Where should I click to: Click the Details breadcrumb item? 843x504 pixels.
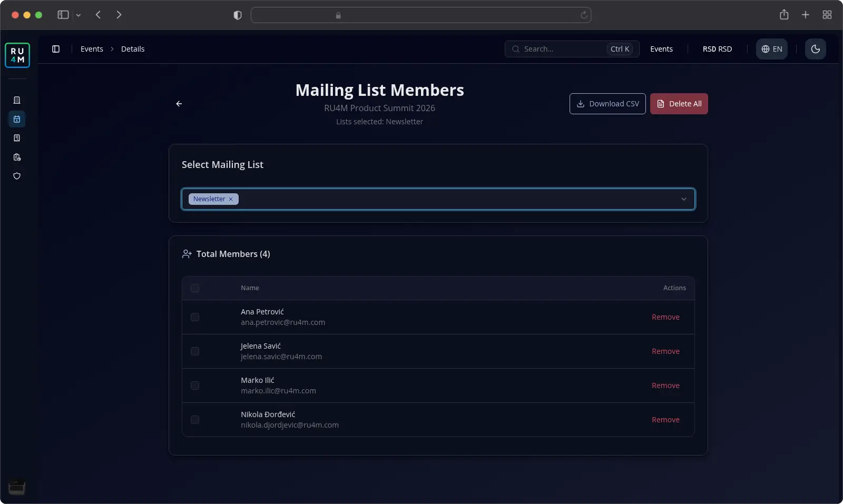133,49
